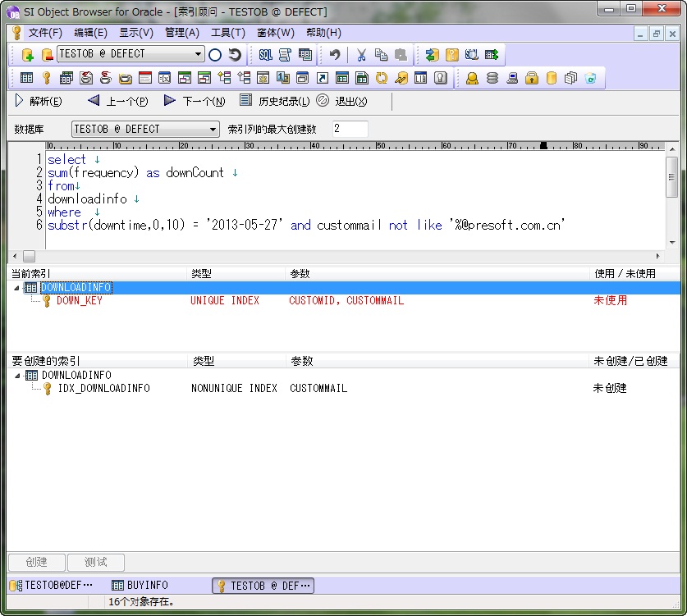Click the rollback arrow icon
687x616 pixels.
pos(235,55)
